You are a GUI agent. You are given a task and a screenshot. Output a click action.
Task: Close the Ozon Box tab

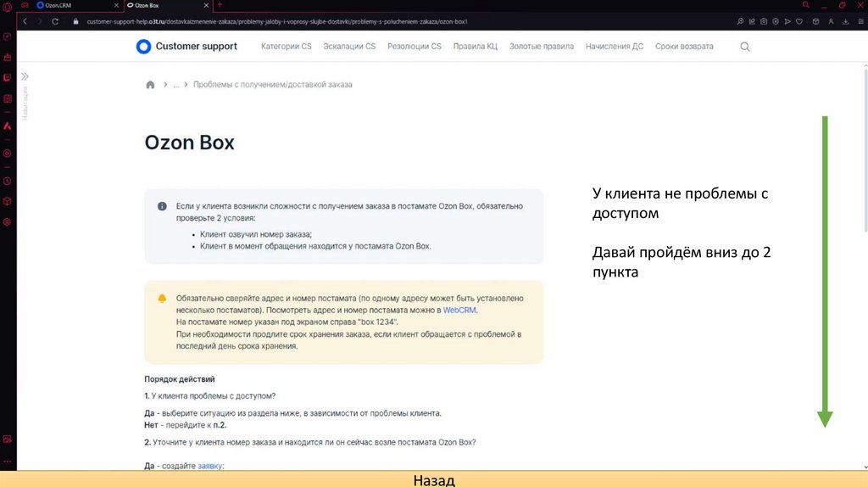pyautogui.click(x=207, y=5)
